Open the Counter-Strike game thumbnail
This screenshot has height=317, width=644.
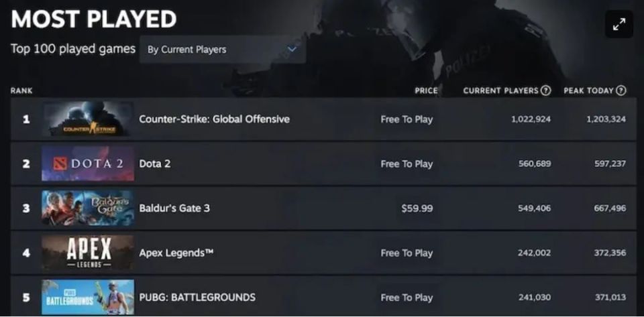88,119
